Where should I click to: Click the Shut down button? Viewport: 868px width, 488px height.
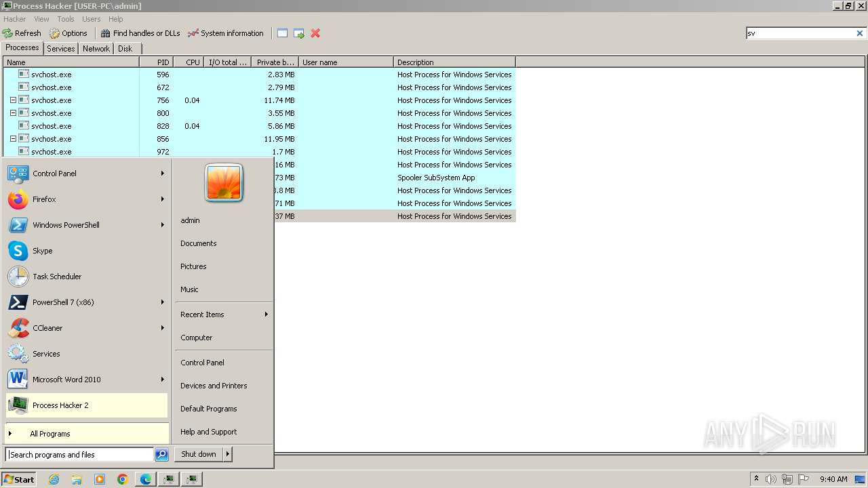click(199, 454)
